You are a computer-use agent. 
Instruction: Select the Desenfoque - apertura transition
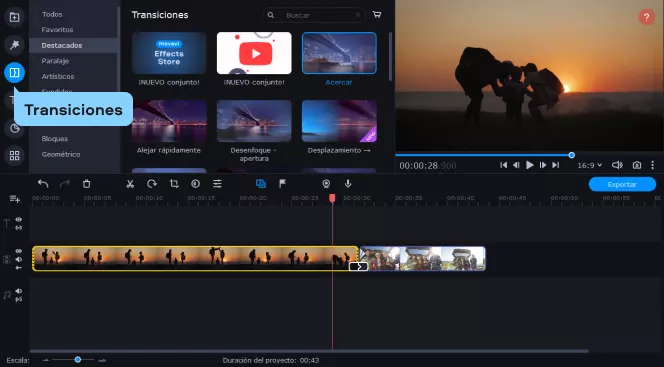(254, 121)
